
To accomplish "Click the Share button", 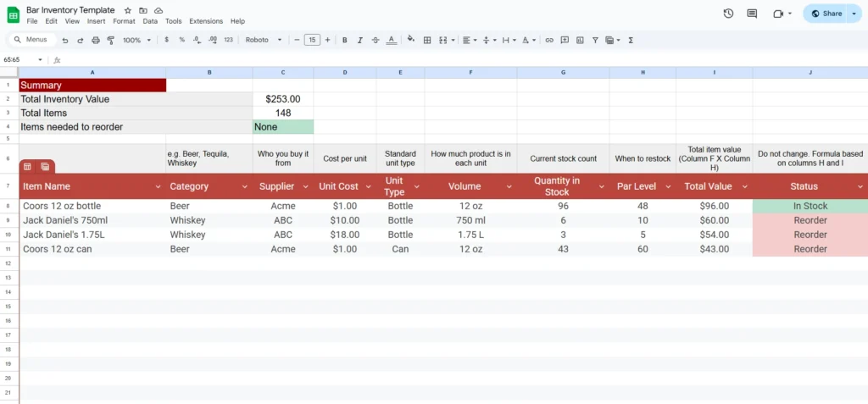I will [x=825, y=14].
